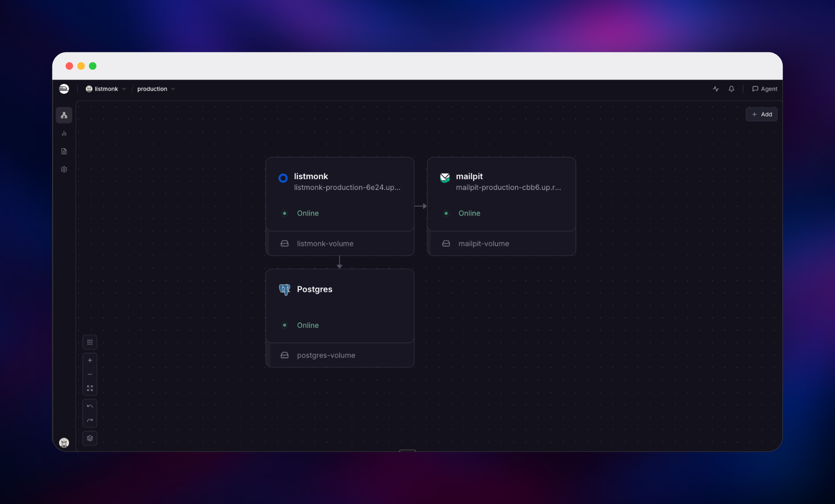Select the listmonk service card
The image size is (835, 504).
point(340,194)
